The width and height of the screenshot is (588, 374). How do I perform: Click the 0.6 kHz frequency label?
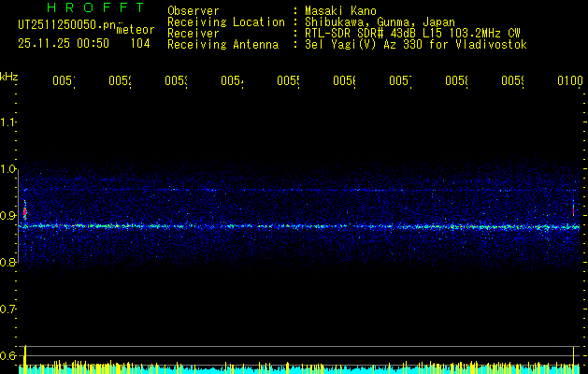7,355
